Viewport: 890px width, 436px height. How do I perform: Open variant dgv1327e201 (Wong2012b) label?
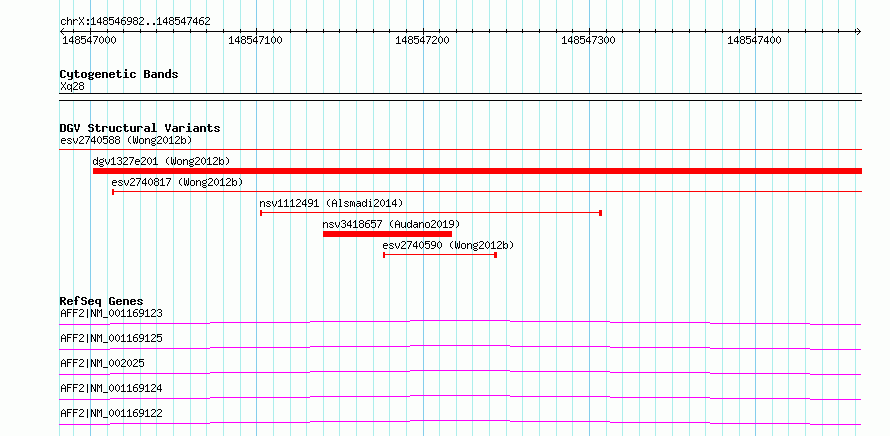point(161,161)
